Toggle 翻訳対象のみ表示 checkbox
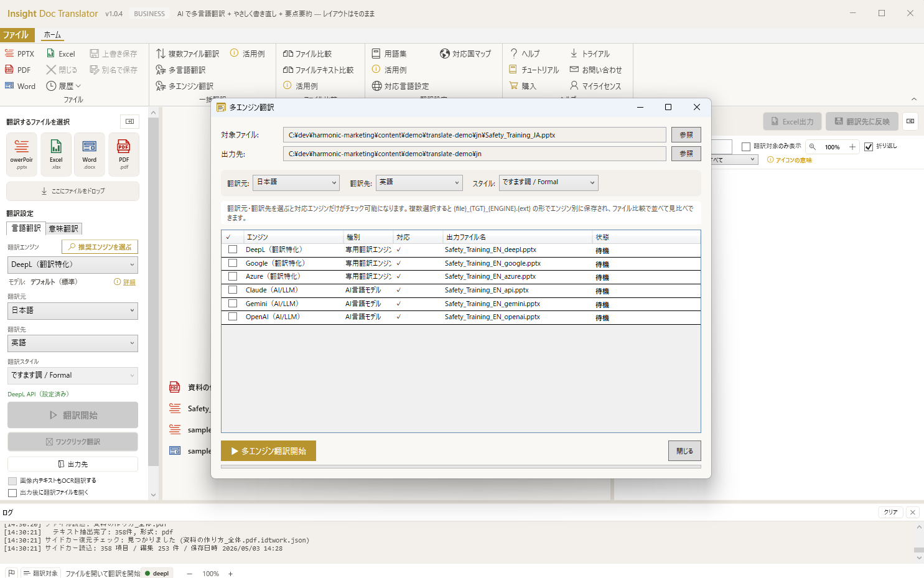Image resolution: width=924 pixels, height=578 pixels. coord(746,147)
